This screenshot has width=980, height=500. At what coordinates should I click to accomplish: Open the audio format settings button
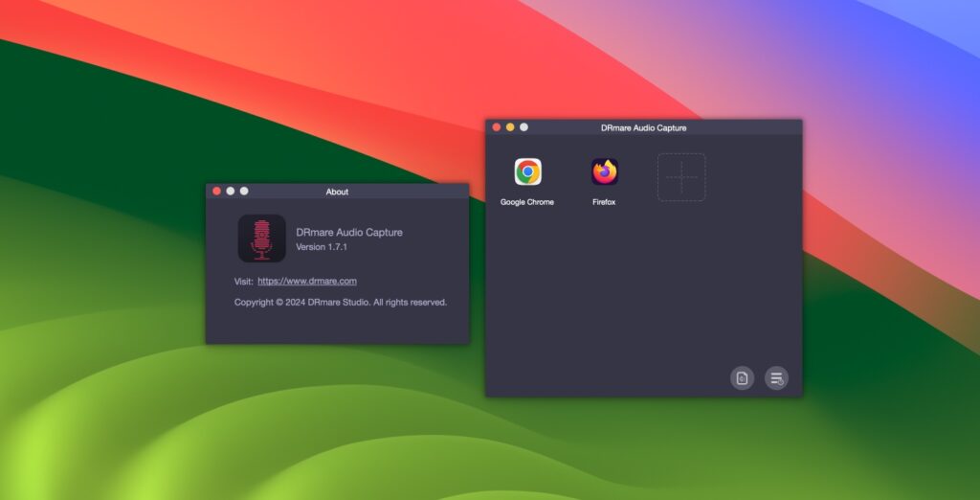tap(742, 378)
